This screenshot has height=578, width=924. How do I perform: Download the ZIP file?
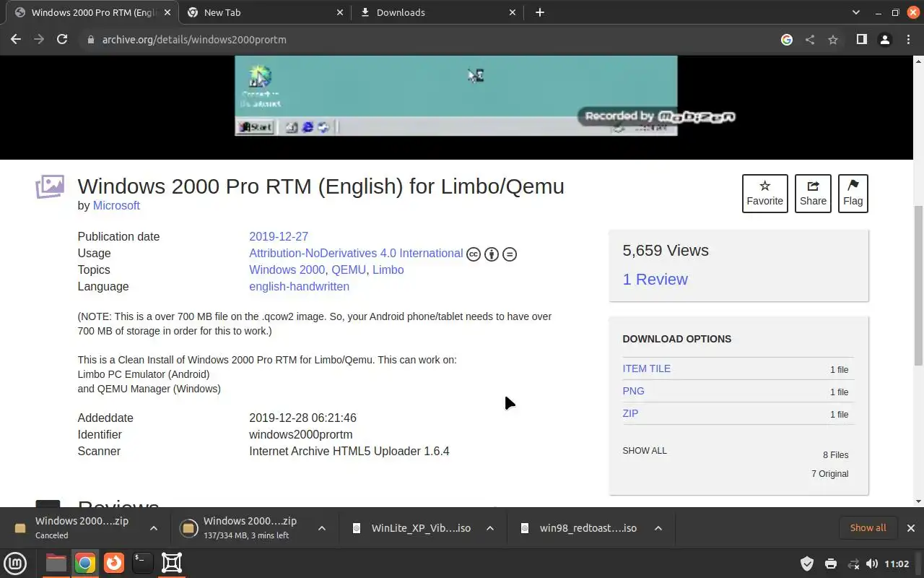(x=630, y=413)
